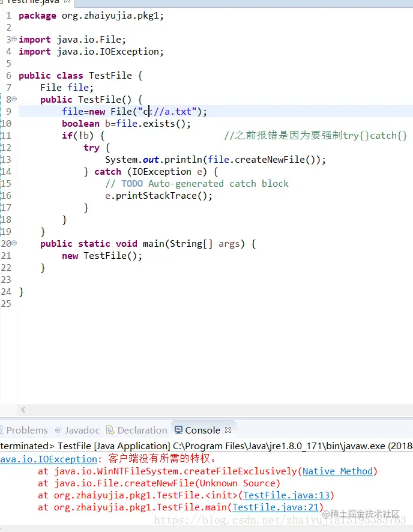Image resolution: width=413 pixels, height=532 pixels.
Task: Open the java.io.IOException link in console
Action: 49,459
